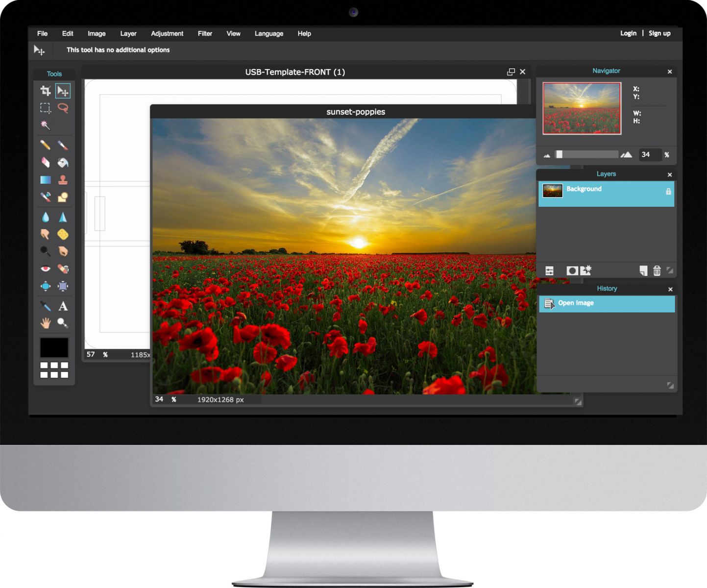Image resolution: width=707 pixels, height=588 pixels.
Task: Click zoom in icon in Navigator
Action: coord(626,155)
